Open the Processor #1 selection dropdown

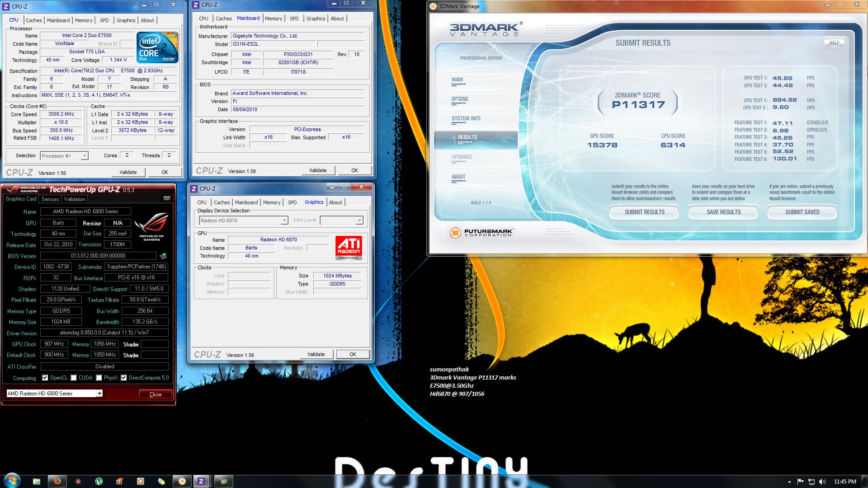64,156
